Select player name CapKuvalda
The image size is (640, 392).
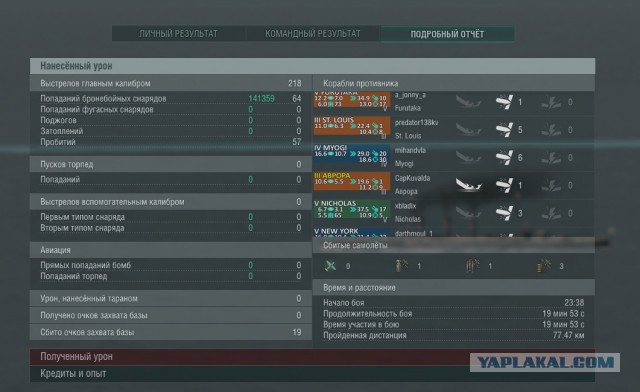tap(412, 178)
